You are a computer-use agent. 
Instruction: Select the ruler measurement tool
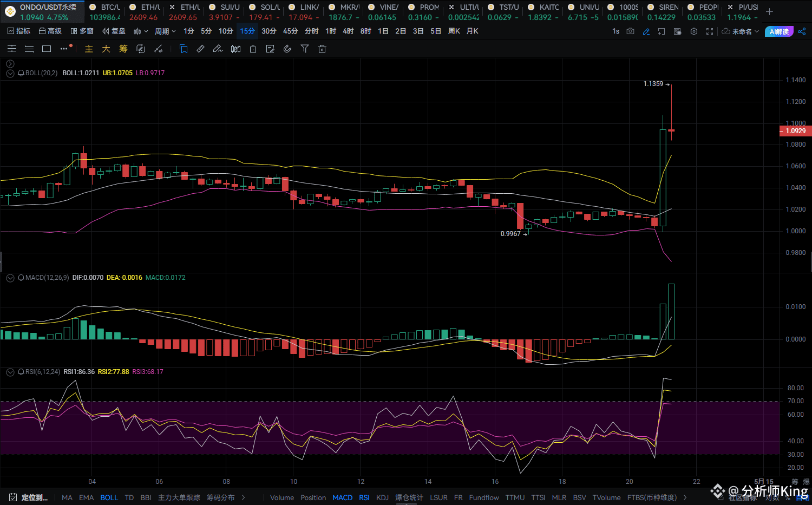coord(200,49)
